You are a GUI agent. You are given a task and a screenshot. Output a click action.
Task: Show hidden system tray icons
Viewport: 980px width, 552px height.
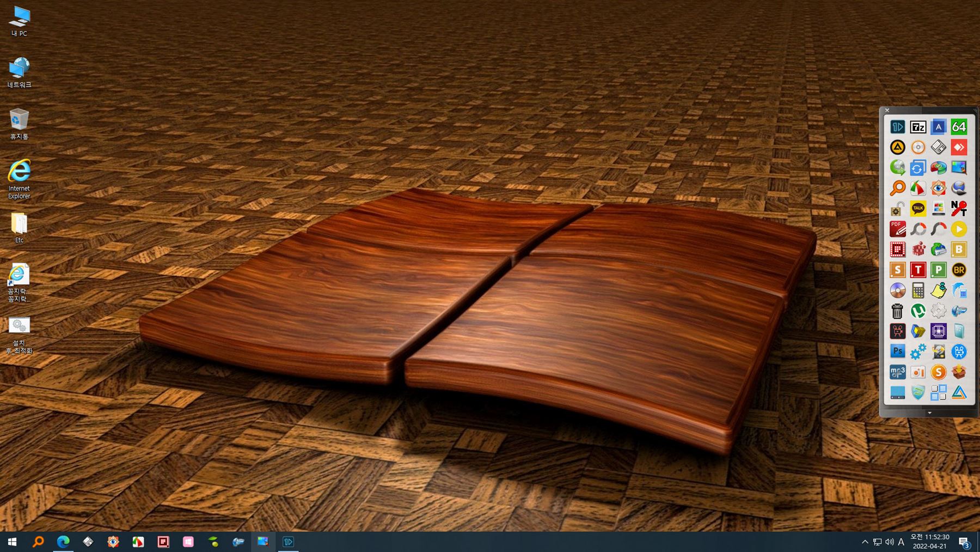(865, 542)
